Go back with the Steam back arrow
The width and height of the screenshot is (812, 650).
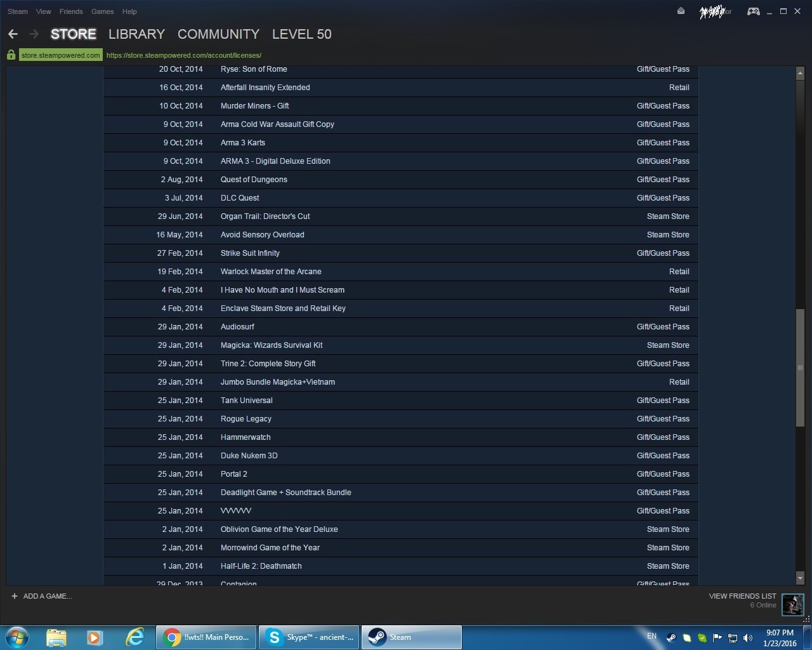coord(13,34)
